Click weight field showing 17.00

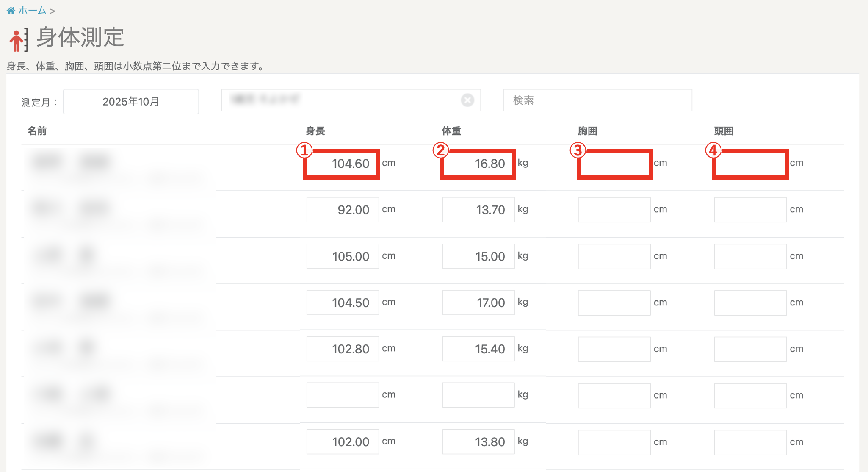pyautogui.click(x=478, y=303)
